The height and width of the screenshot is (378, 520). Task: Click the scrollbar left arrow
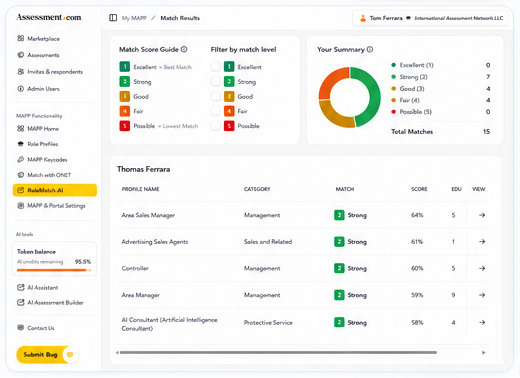point(117,352)
